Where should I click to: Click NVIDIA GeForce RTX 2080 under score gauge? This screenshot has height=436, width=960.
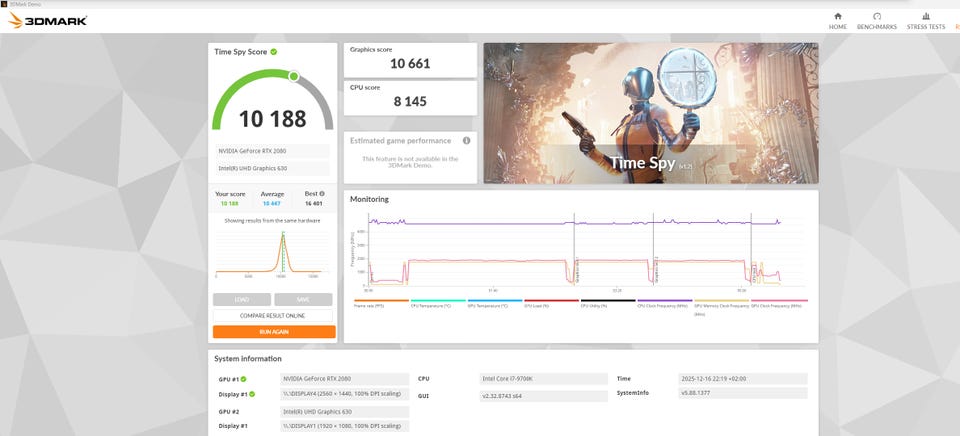272,151
